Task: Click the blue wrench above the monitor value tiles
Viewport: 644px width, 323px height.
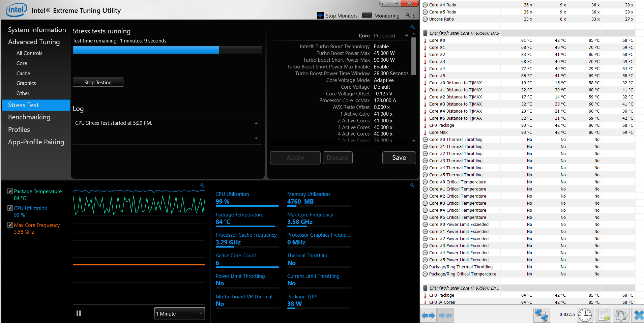Action: pyautogui.click(x=412, y=185)
